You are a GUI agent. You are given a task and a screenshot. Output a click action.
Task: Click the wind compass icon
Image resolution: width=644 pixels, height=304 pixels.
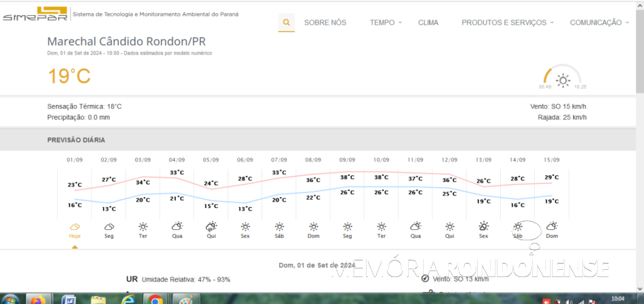click(x=425, y=279)
